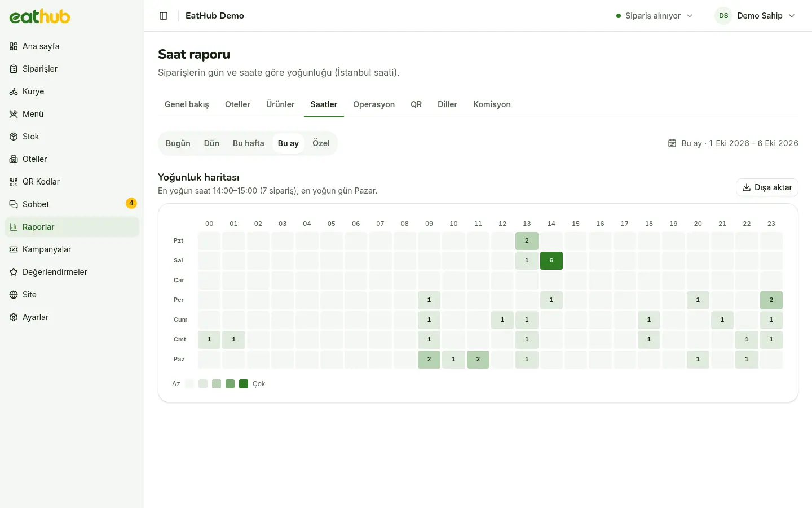Switch to the Diller tab
The height and width of the screenshot is (508, 812).
coord(447,104)
